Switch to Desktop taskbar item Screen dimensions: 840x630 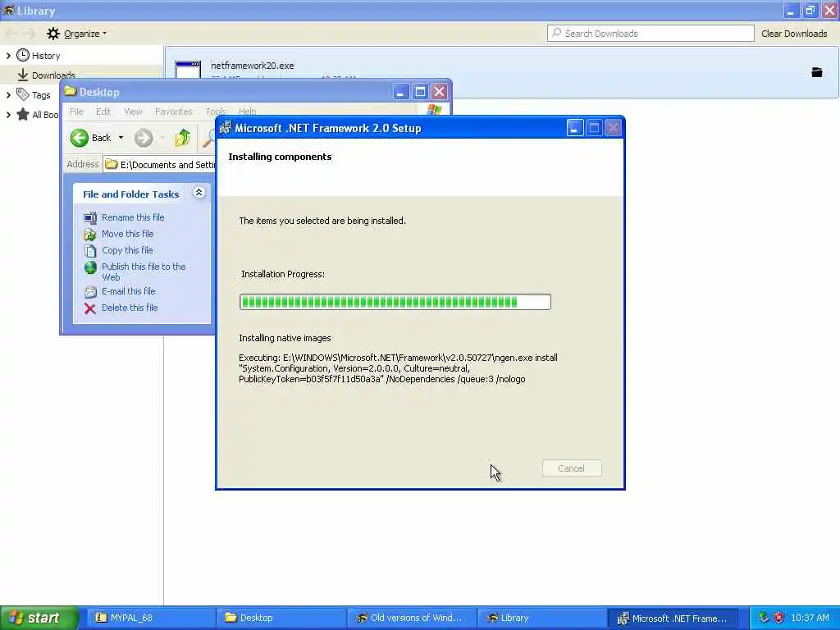pos(281,618)
